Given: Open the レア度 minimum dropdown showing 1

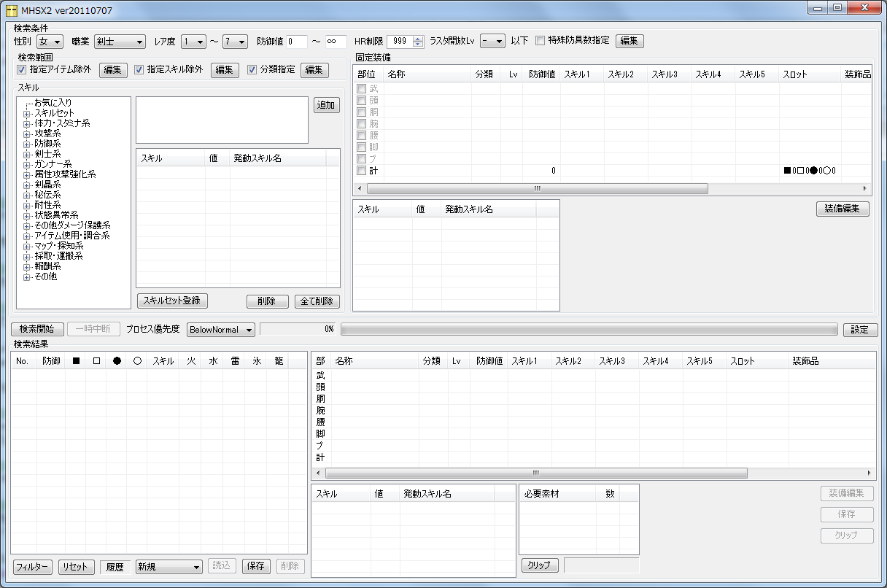Looking at the screenshot, I should (x=194, y=42).
